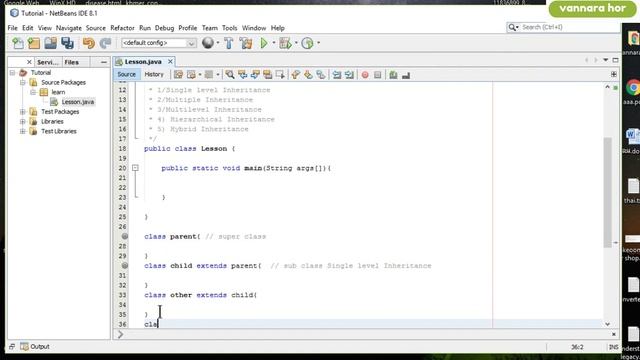This screenshot has height=360, width=640.
Task: Click the New Project toolbar icon
Action: click(34, 43)
